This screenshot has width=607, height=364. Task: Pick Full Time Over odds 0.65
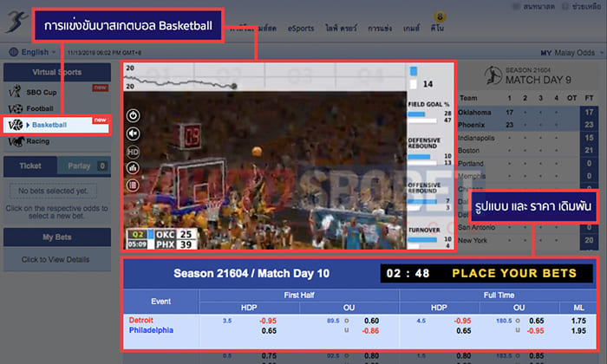pyautogui.click(x=536, y=321)
